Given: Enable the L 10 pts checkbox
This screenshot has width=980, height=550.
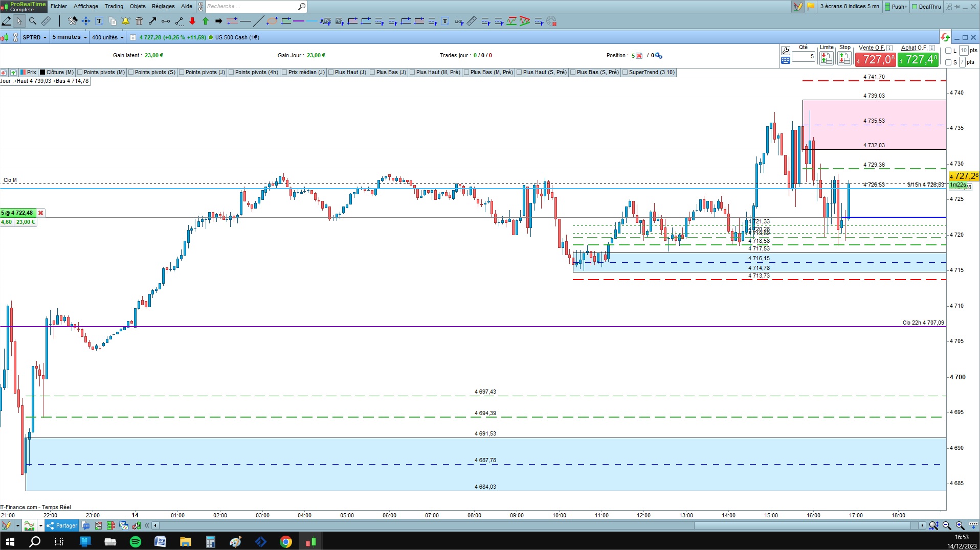Looking at the screenshot, I should point(948,51).
